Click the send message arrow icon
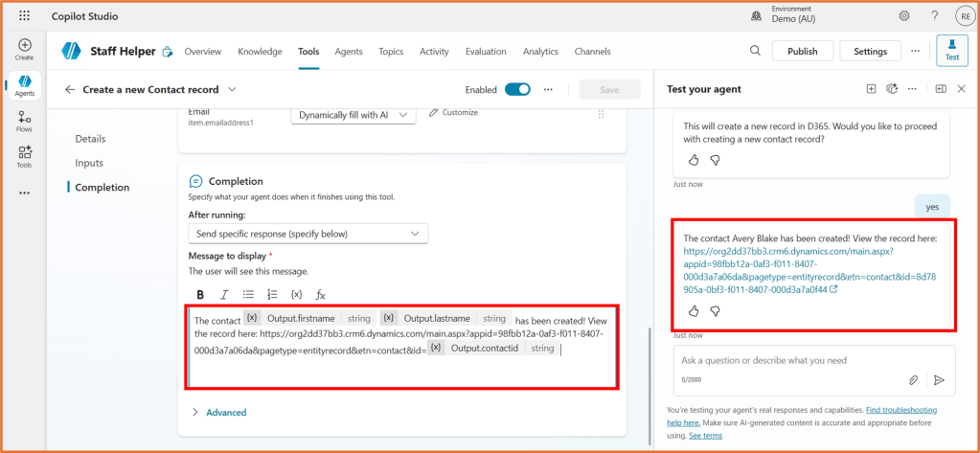This screenshot has height=453, width=980. point(939,380)
